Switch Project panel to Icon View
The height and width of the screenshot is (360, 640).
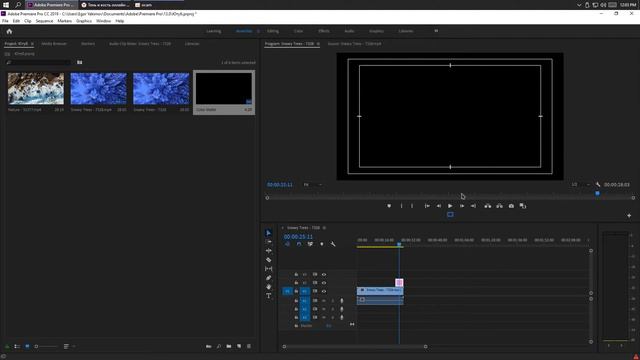click(x=27, y=347)
